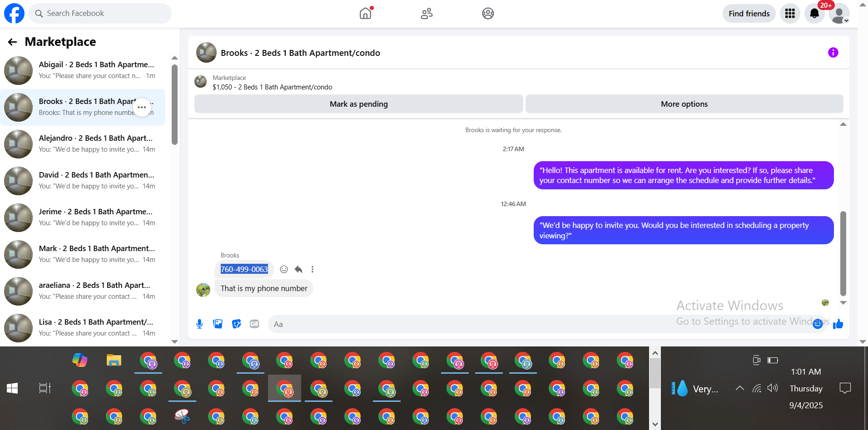Open the Wi-Fi network flyout
Image resolution: width=868 pixels, height=430 pixels.
[x=757, y=388]
